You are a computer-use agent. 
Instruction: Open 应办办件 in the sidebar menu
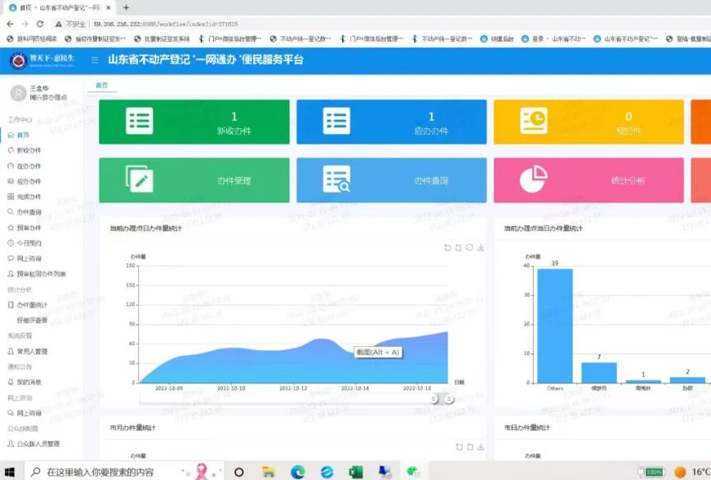(29, 181)
